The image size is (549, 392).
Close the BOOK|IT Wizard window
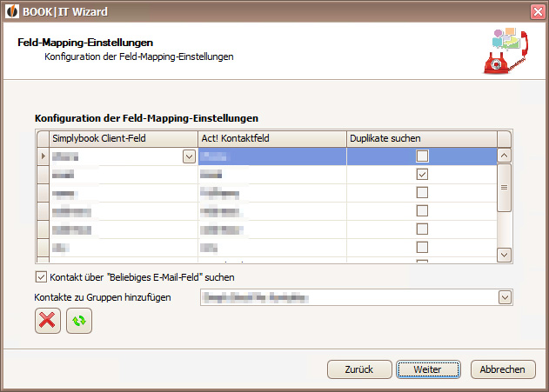point(538,12)
